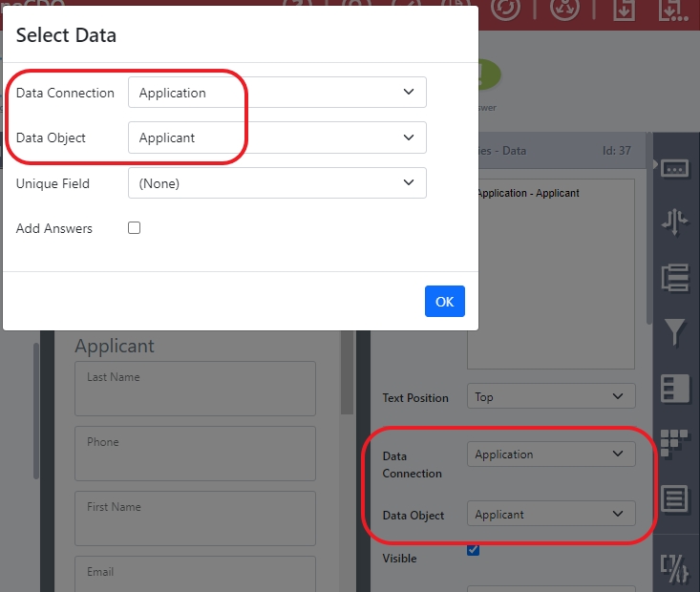Image resolution: width=700 pixels, height=592 pixels.
Task: Click the download with ellipsis icon in toolbar
Action: pos(672,10)
